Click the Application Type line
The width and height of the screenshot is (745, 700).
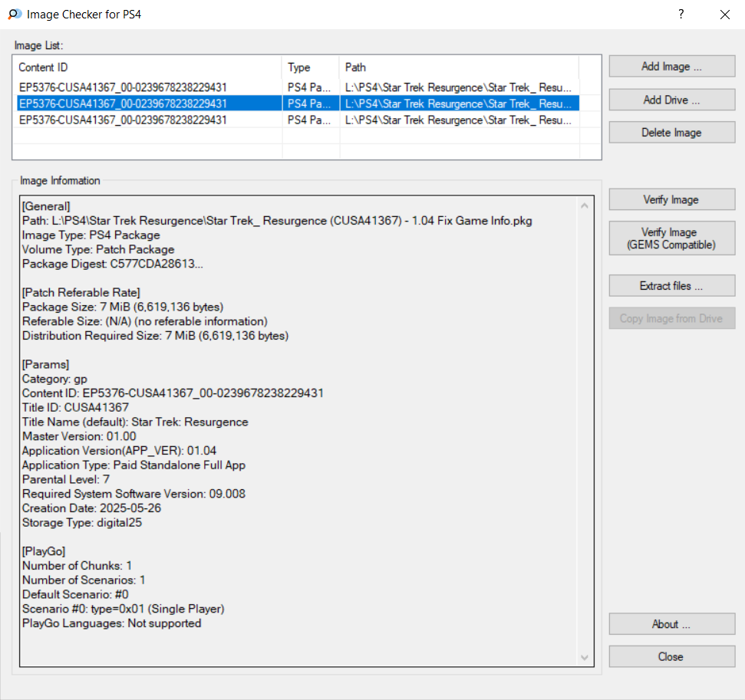click(134, 465)
